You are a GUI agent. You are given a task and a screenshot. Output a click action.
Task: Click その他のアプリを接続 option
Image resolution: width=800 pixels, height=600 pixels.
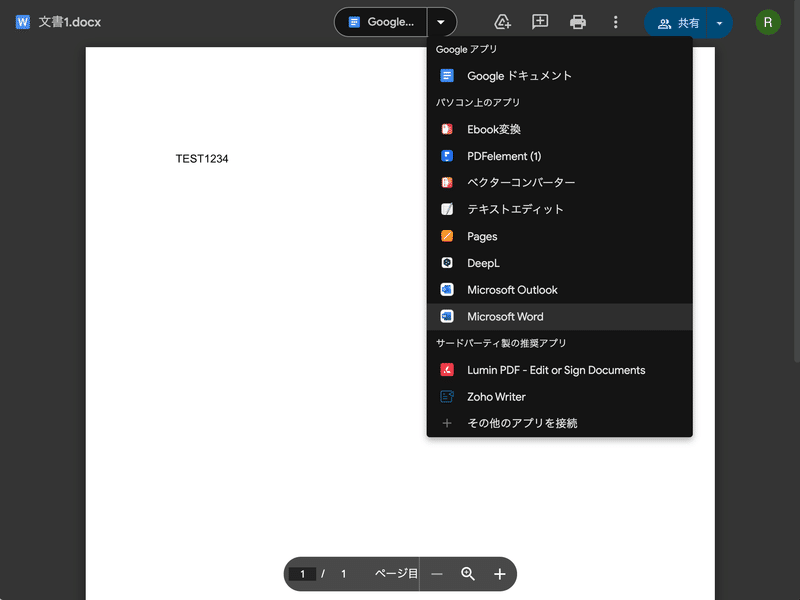pyautogui.click(x=559, y=423)
